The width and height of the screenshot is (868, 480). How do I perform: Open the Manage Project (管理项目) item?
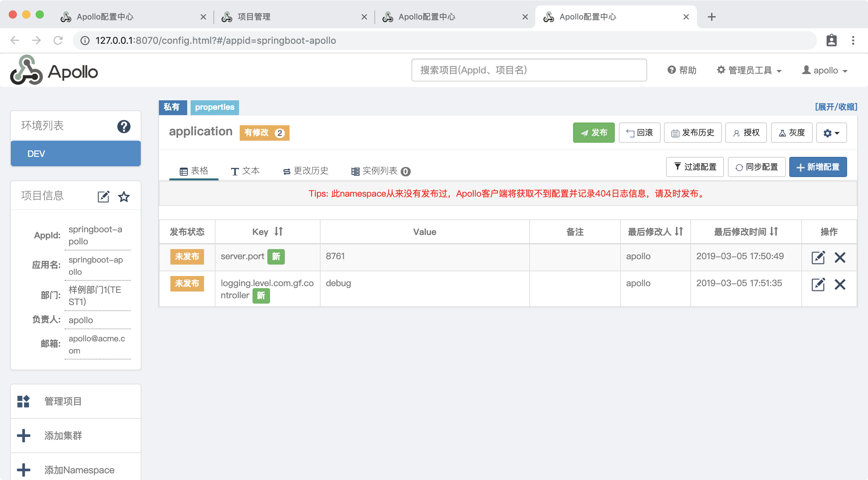point(63,401)
